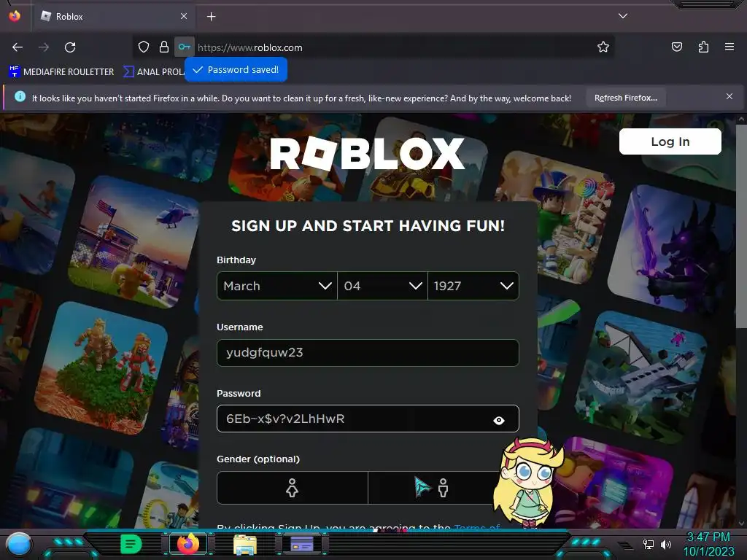Open the Start orb on taskbar
The image size is (747, 560).
[x=19, y=544]
